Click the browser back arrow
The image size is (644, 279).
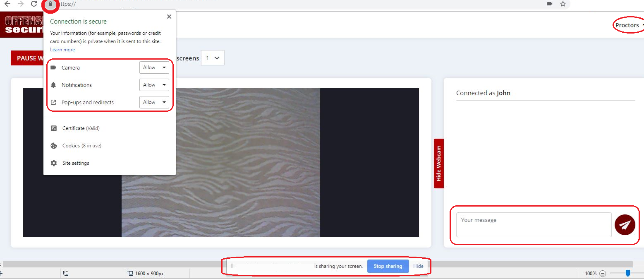pyautogui.click(x=7, y=4)
